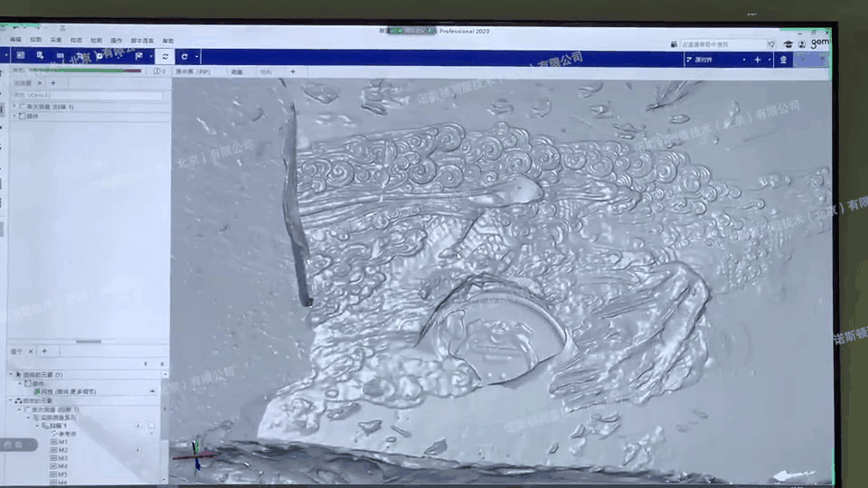Click the help search input field

pos(719,43)
